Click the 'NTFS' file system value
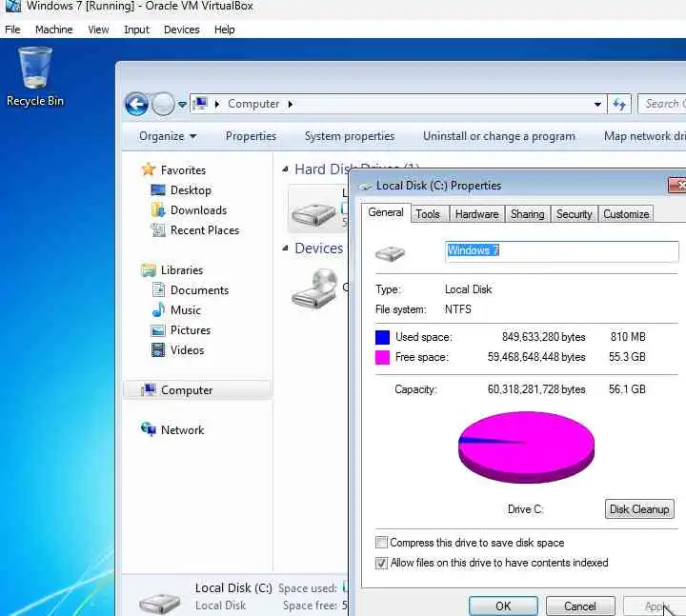Screen dimensions: 686x616 [458, 309]
